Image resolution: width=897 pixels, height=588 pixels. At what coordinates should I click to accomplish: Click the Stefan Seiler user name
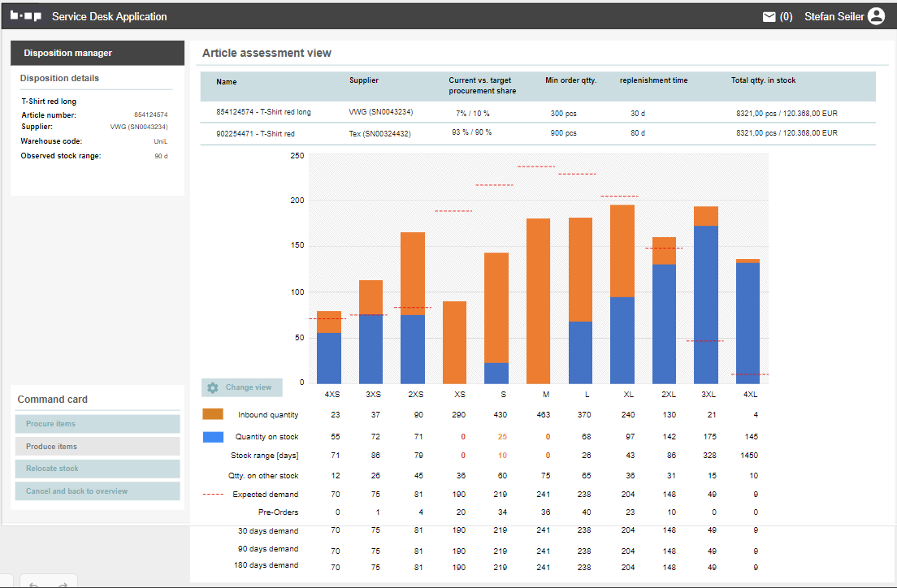pos(834,16)
